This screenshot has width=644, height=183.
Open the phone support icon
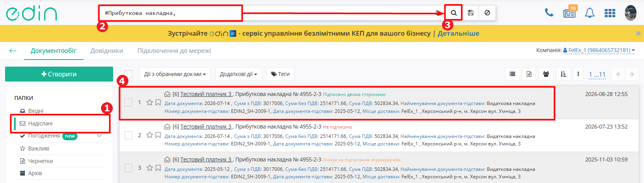pos(549,13)
